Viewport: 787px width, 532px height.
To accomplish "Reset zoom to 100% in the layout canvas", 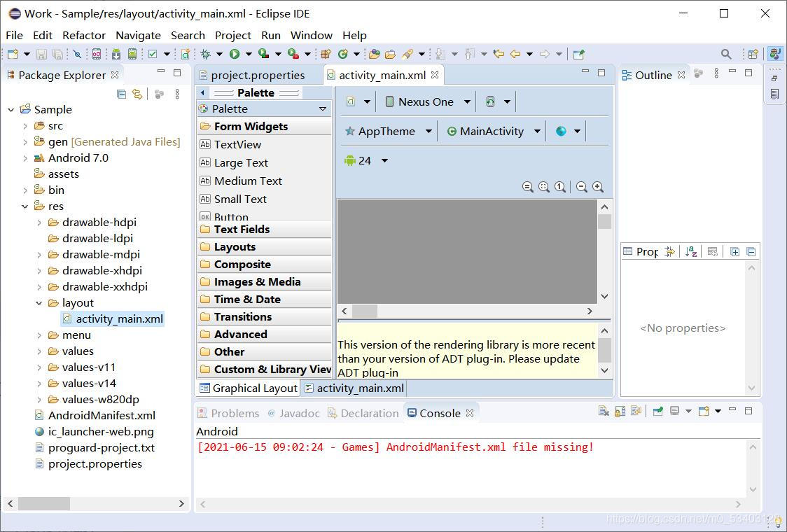I will [559, 187].
